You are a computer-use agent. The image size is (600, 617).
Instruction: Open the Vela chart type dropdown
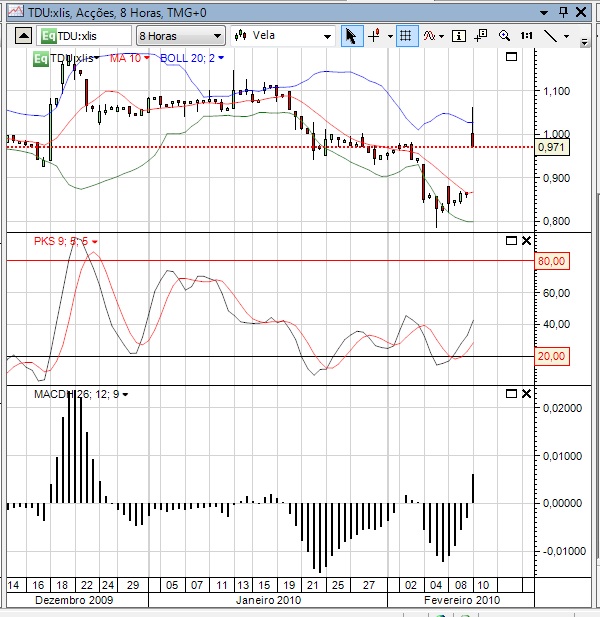pos(283,36)
